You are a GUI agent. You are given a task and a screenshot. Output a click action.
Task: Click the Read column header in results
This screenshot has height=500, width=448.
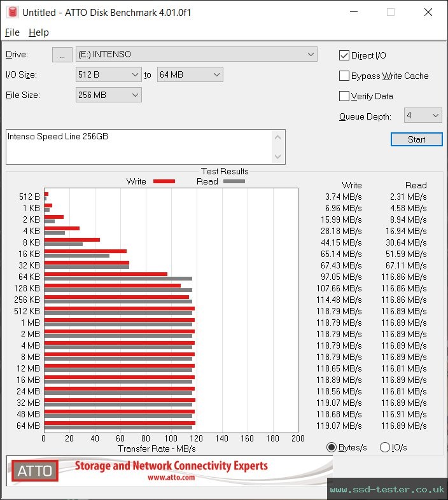pyautogui.click(x=416, y=185)
